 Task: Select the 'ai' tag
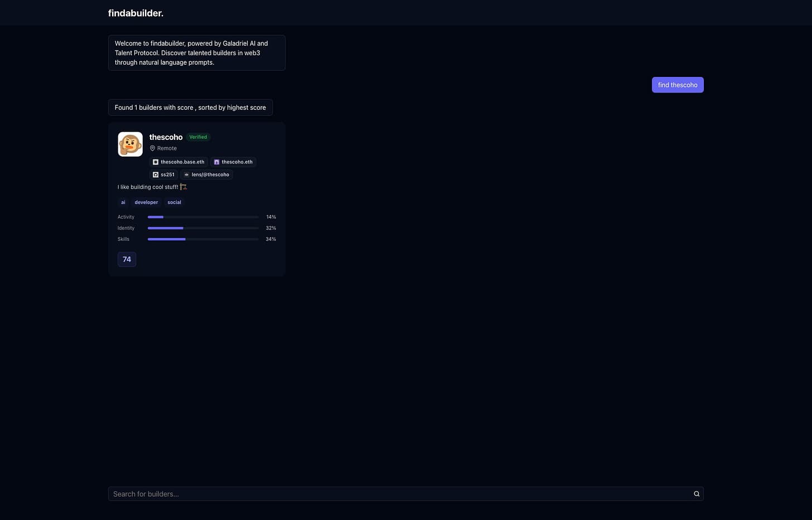(x=123, y=202)
